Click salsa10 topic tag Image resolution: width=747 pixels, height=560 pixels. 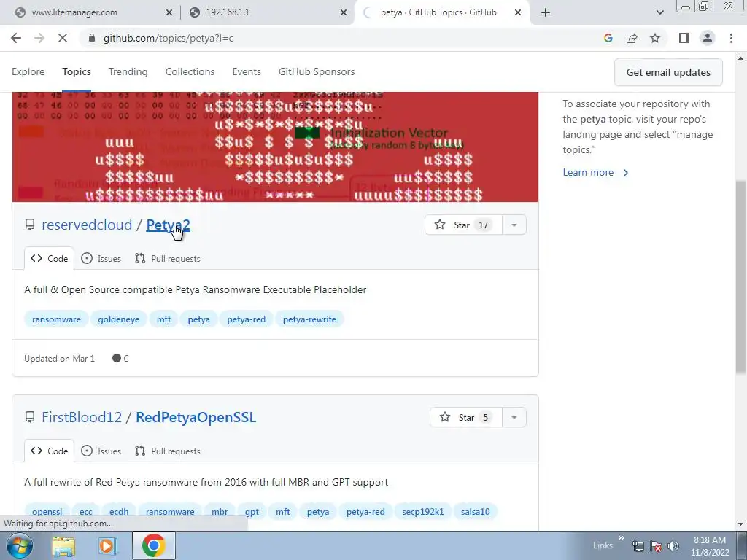pyautogui.click(x=475, y=511)
